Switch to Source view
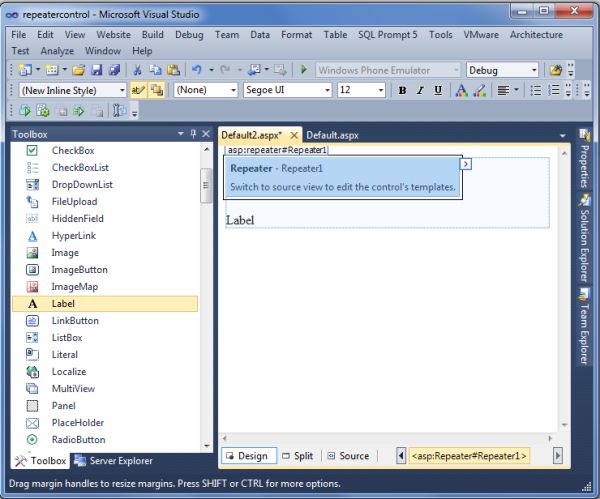Image resolution: width=600 pixels, height=499 pixels. tap(349, 456)
